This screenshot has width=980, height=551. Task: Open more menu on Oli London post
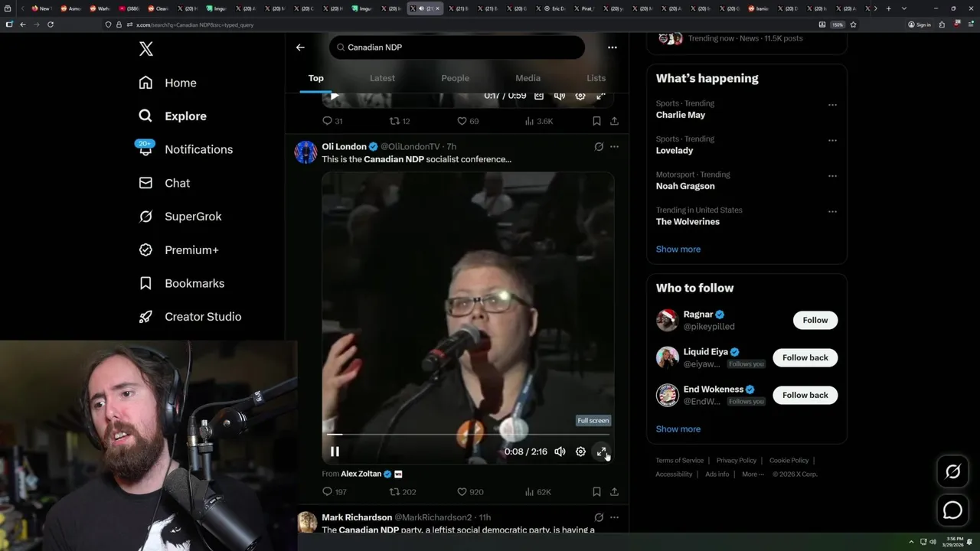[614, 146]
